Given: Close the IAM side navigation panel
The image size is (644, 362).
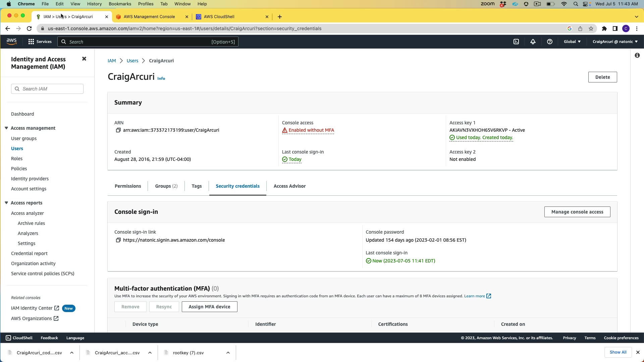Looking at the screenshot, I should 84,59.
